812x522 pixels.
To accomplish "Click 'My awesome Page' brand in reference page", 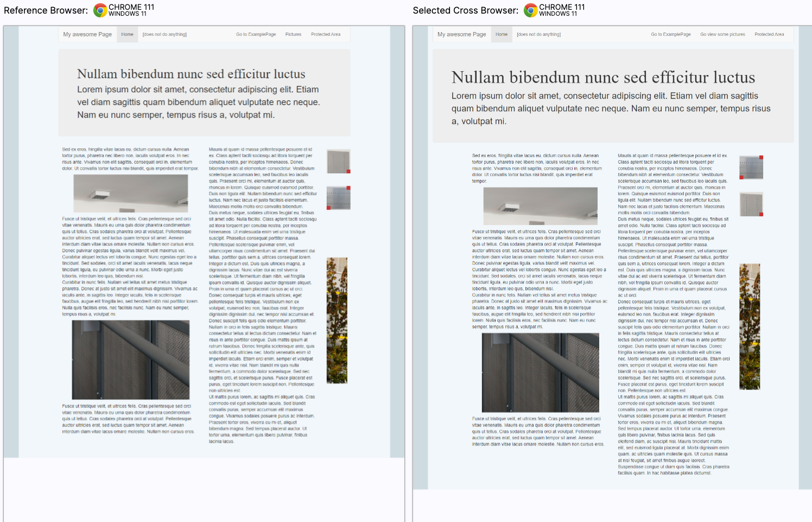I will (x=87, y=34).
